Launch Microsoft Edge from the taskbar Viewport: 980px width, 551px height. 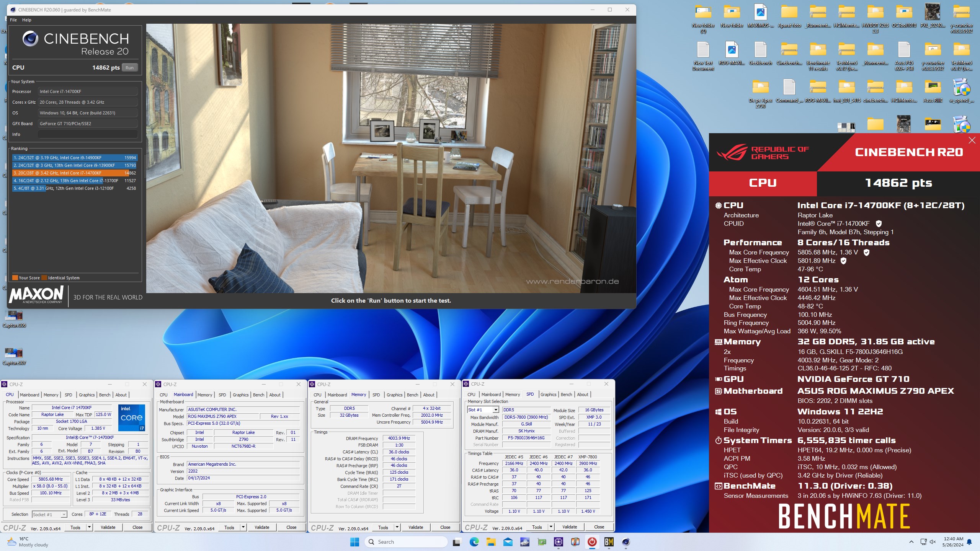pyautogui.click(x=474, y=542)
